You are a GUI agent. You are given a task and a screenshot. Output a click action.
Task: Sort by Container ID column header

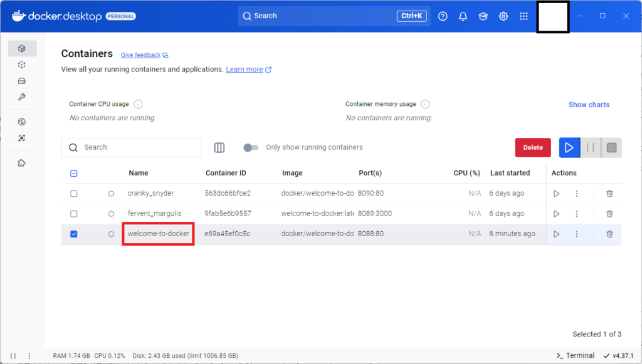tap(226, 174)
